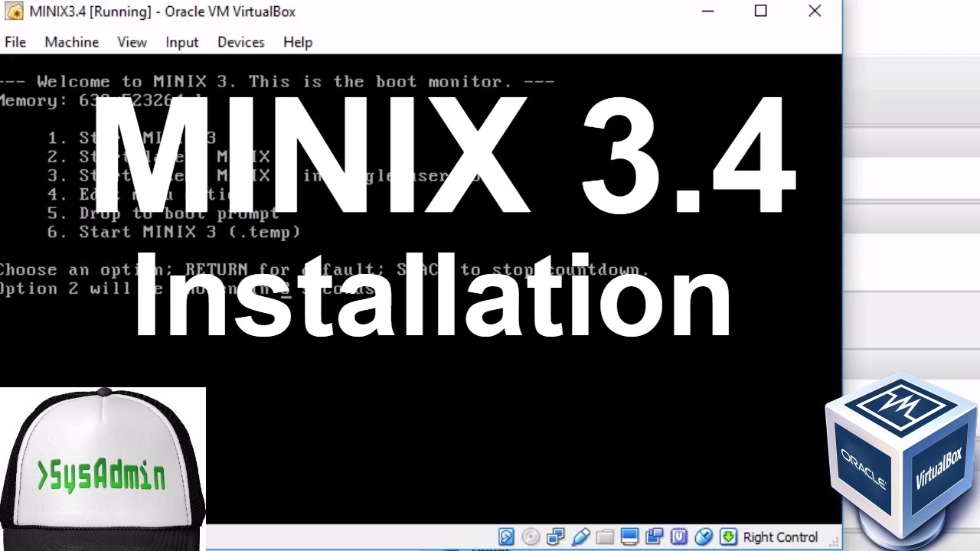Open the Input menu

click(x=182, y=42)
